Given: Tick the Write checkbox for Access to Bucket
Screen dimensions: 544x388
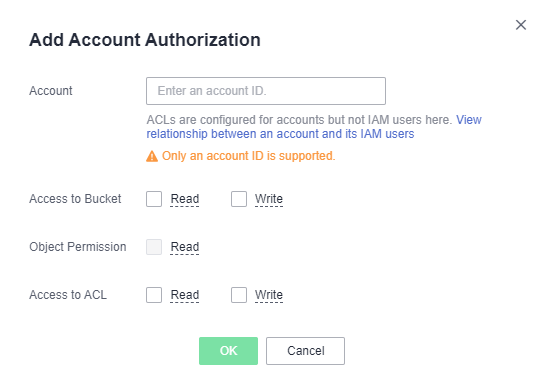Looking at the screenshot, I should click(239, 199).
